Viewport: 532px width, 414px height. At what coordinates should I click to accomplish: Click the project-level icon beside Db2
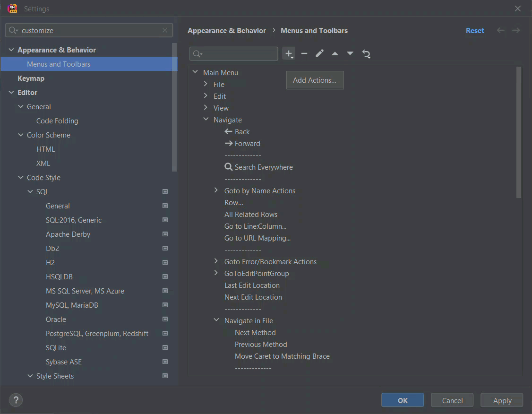[165, 249]
